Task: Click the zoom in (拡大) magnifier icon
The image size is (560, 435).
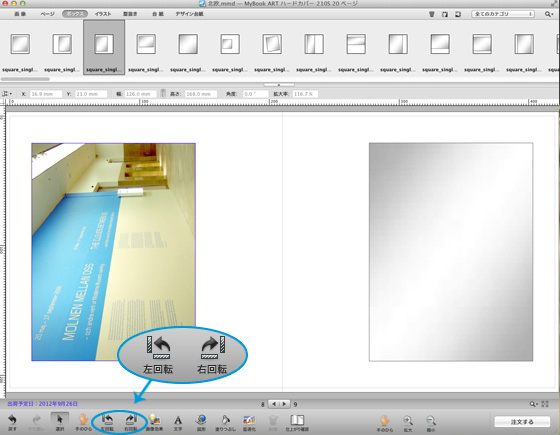Action: 408,420
